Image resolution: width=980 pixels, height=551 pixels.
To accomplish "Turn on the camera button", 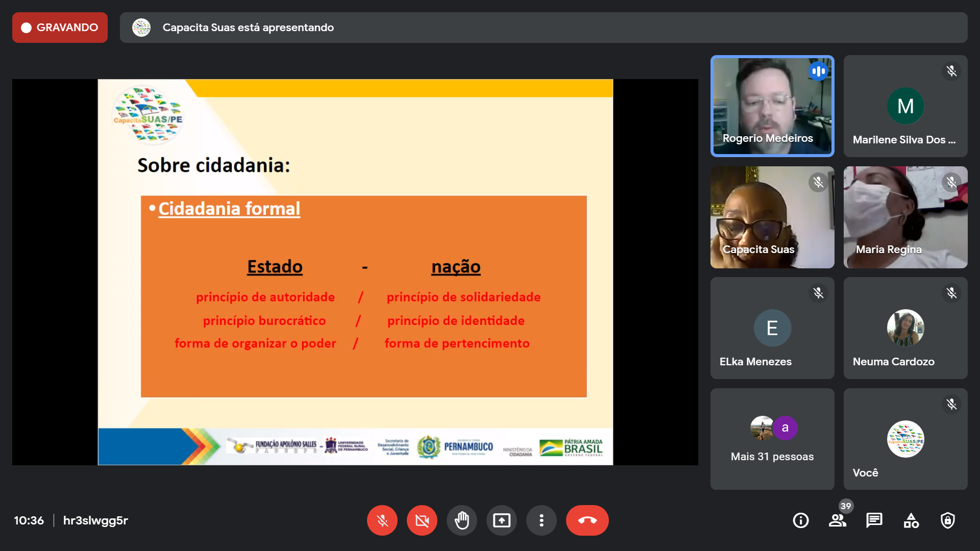I will pyautogui.click(x=422, y=520).
